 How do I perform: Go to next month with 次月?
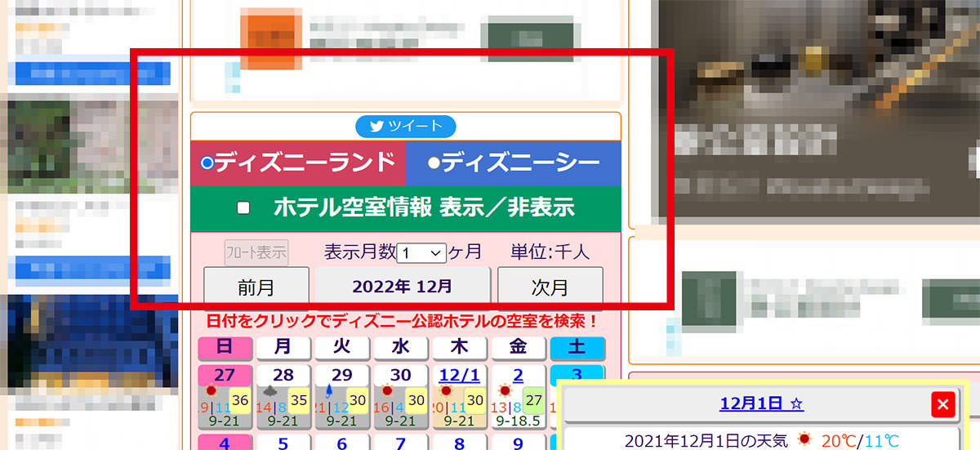550,287
